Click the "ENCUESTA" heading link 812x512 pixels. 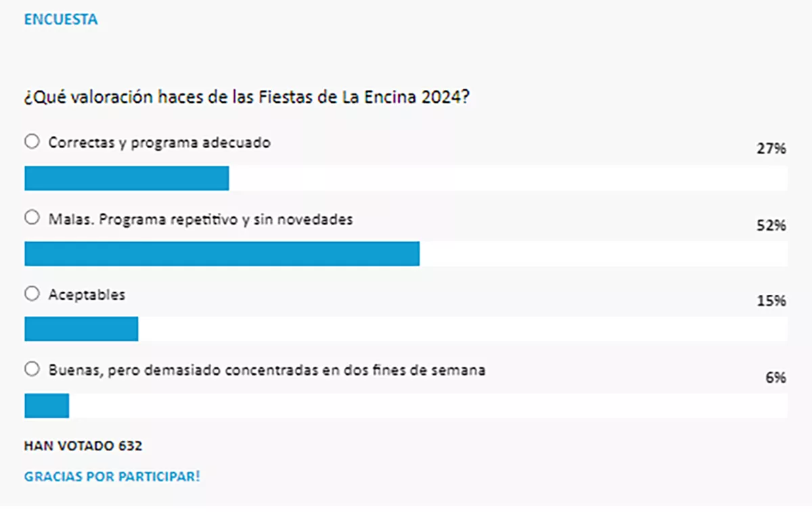(61, 20)
